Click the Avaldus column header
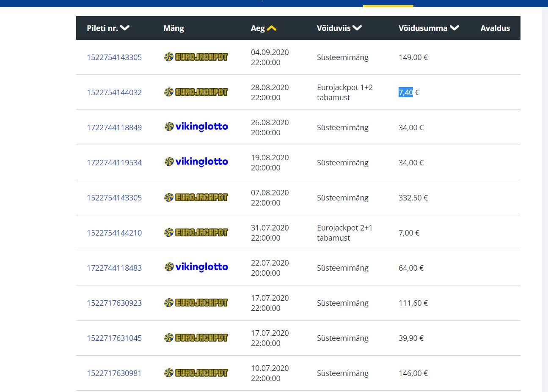This screenshot has width=548, height=392. click(x=495, y=28)
